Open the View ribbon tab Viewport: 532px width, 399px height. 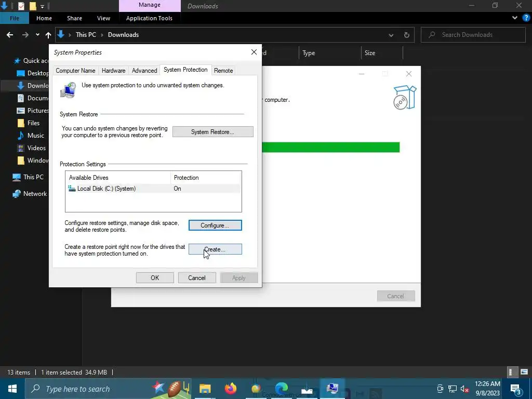(x=103, y=18)
